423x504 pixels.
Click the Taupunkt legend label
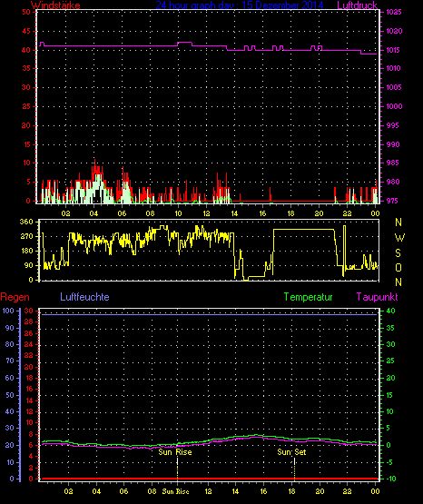pyautogui.click(x=377, y=297)
